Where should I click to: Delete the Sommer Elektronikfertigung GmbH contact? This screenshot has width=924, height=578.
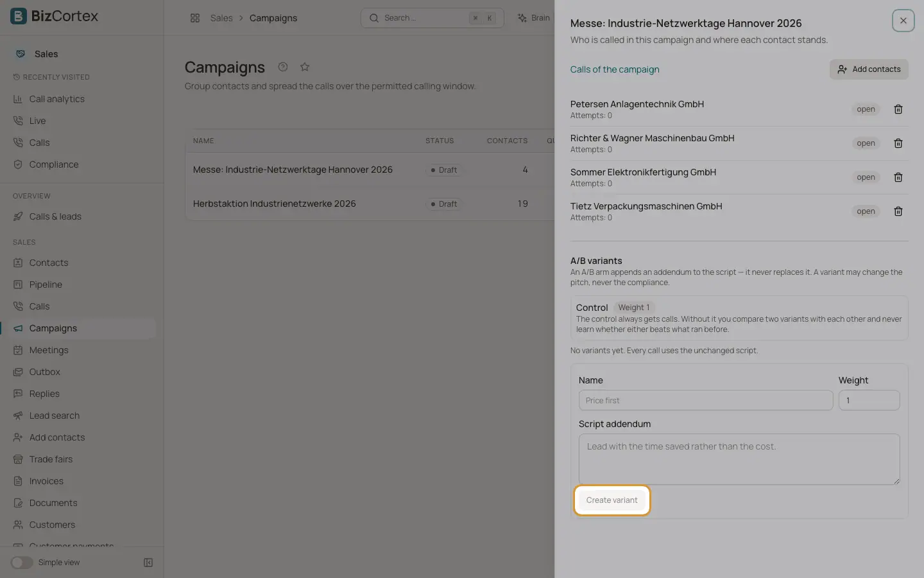[x=898, y=177]
